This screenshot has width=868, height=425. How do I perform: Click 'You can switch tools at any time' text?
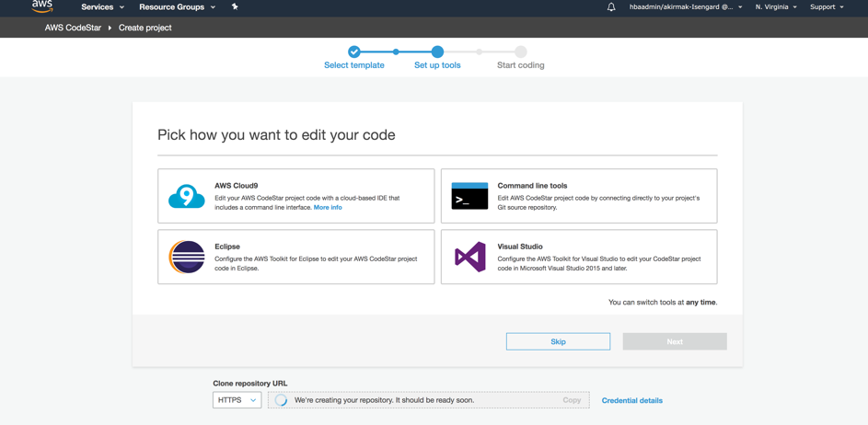click(663, 303)
